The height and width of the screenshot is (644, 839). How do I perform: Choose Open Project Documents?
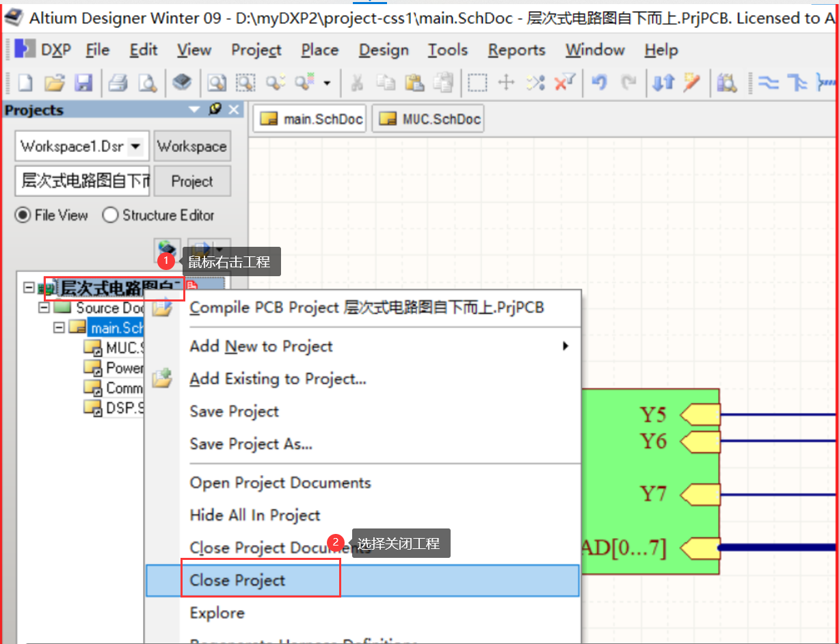pos(362,483)
